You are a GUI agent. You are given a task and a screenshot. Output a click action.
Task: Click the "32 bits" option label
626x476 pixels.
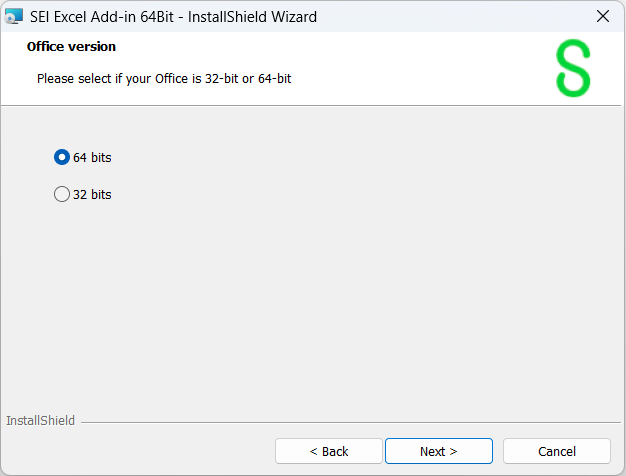[92, 194]
